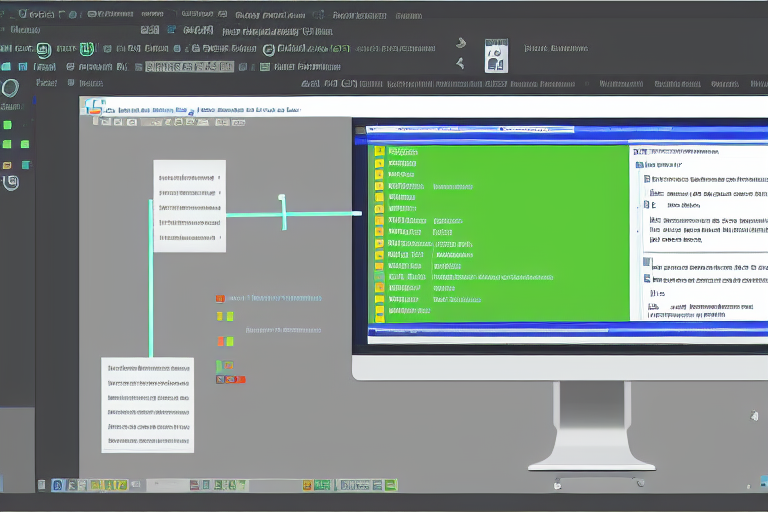Click the colorful logo icon above the diagram canvas
The width and height of the screenshot is (768, 512).
[94, 105]
